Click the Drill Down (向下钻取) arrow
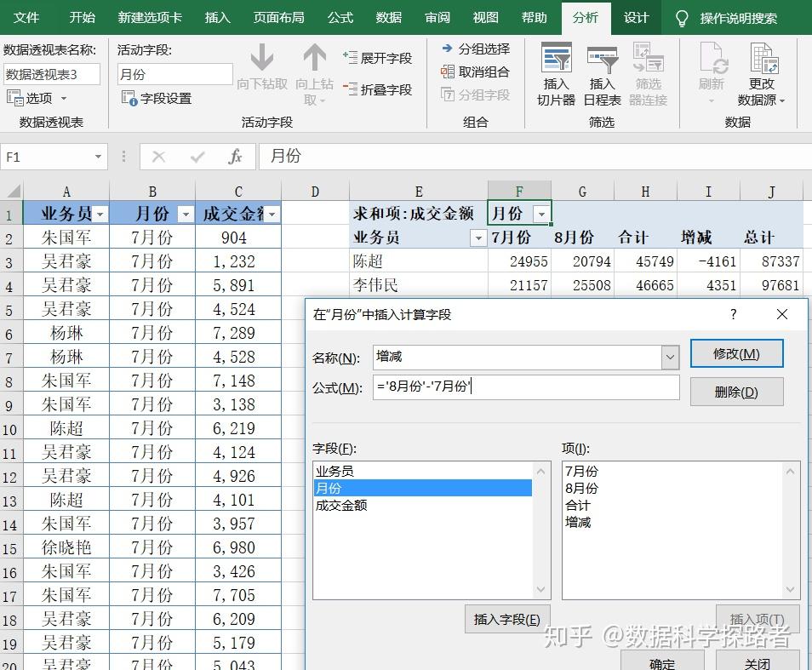 click(x=262, y=57)
